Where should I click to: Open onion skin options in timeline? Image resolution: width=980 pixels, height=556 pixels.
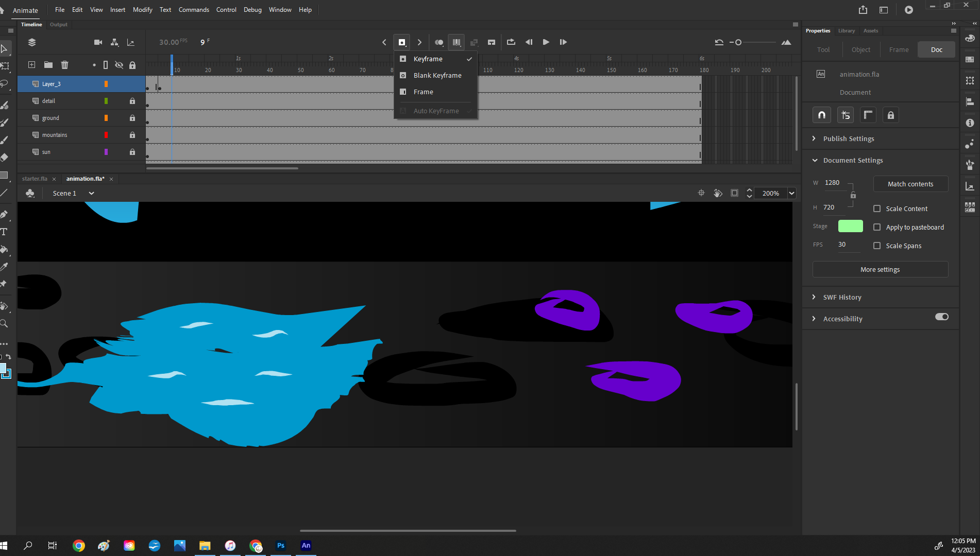pos(439,42)
